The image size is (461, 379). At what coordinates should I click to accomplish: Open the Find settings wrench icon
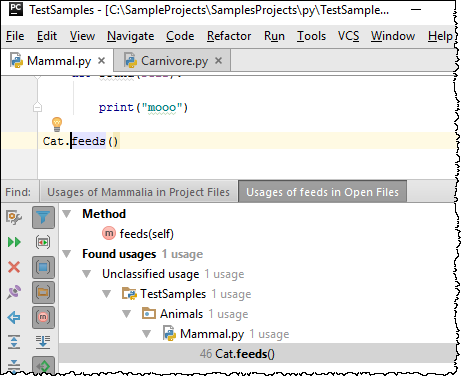click(x=14, y=217)
